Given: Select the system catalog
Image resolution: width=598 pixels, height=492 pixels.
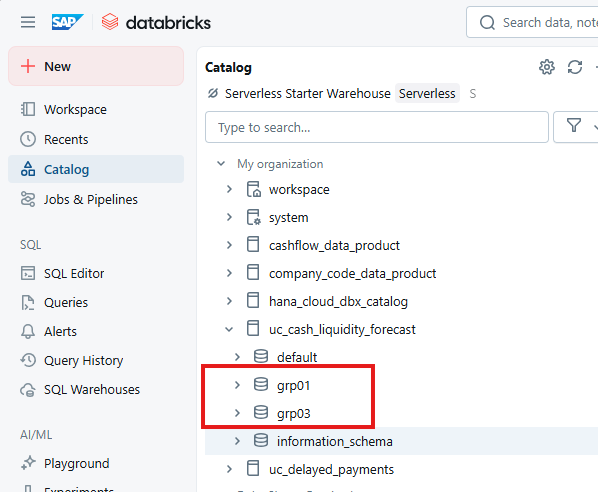Looking at the screenshot, I should (x=289, y=217).
